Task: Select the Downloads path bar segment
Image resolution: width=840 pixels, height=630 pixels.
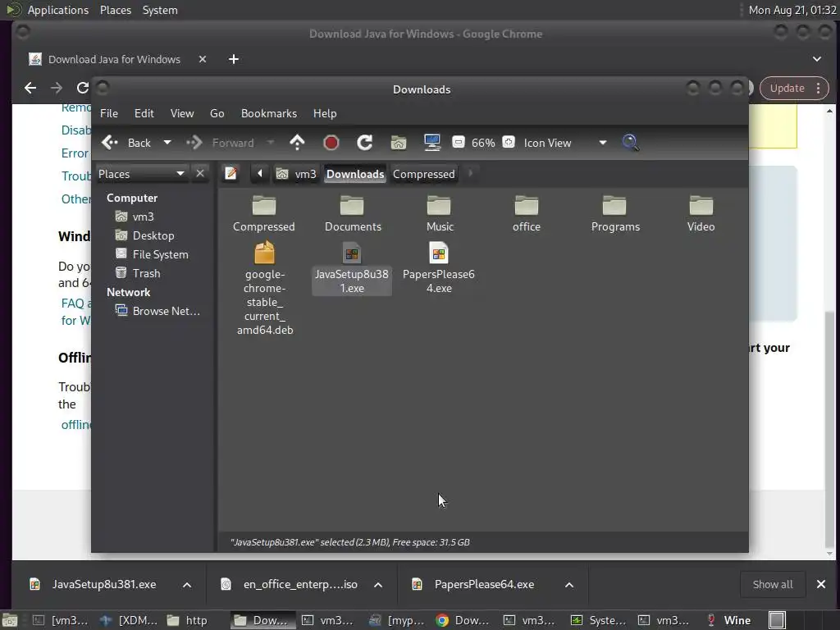Action: coord(355,174)
